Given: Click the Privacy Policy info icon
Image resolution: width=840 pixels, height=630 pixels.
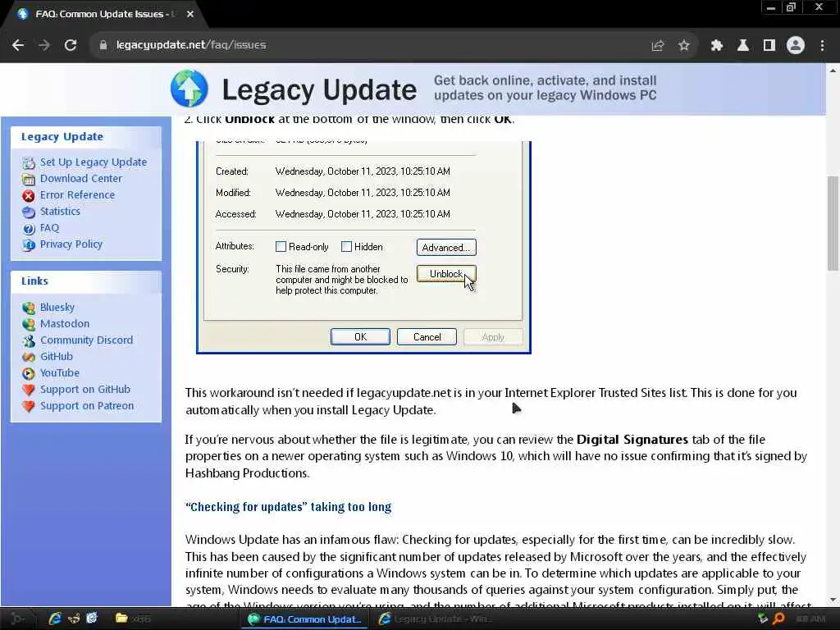Looking at the screenshot, I should pyautogui.click(x=29, y=244).
